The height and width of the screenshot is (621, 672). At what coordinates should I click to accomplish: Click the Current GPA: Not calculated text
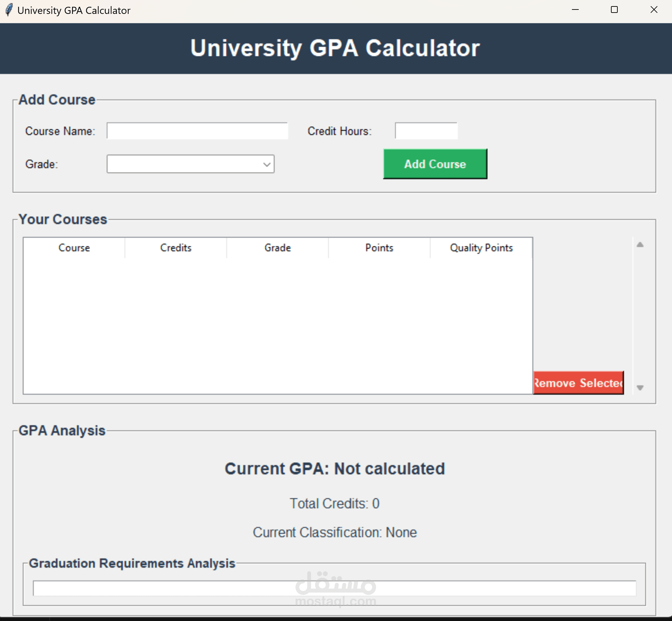(335, 469)
